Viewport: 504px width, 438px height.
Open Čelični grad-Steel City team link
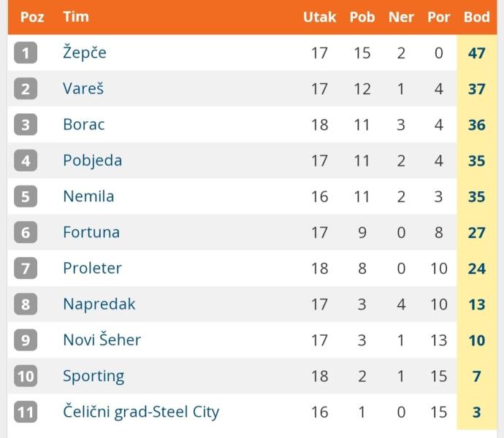[141, 412]
